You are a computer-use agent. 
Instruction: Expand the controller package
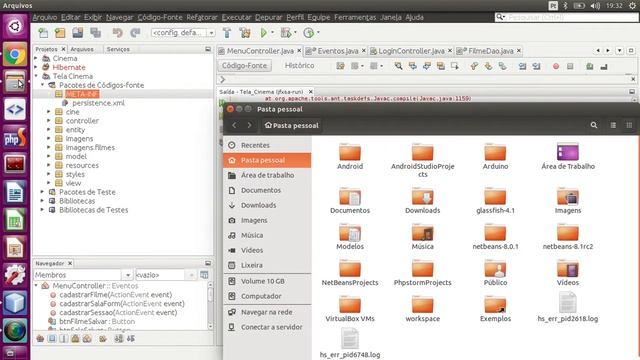(49, 121)
